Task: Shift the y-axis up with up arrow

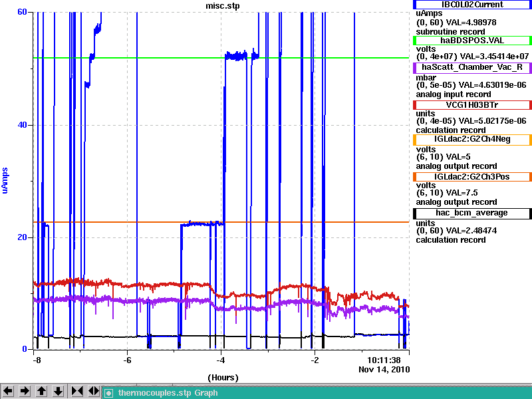Action: tap(41, 391)
